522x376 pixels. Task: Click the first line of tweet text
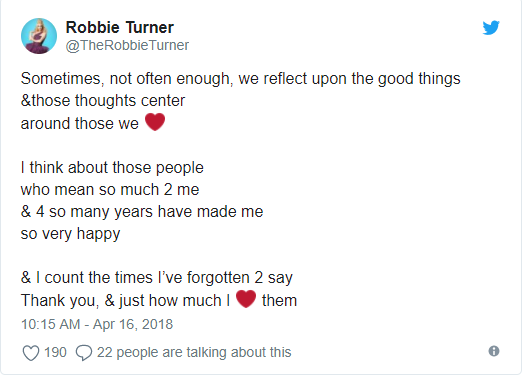(x=241, y=79)
